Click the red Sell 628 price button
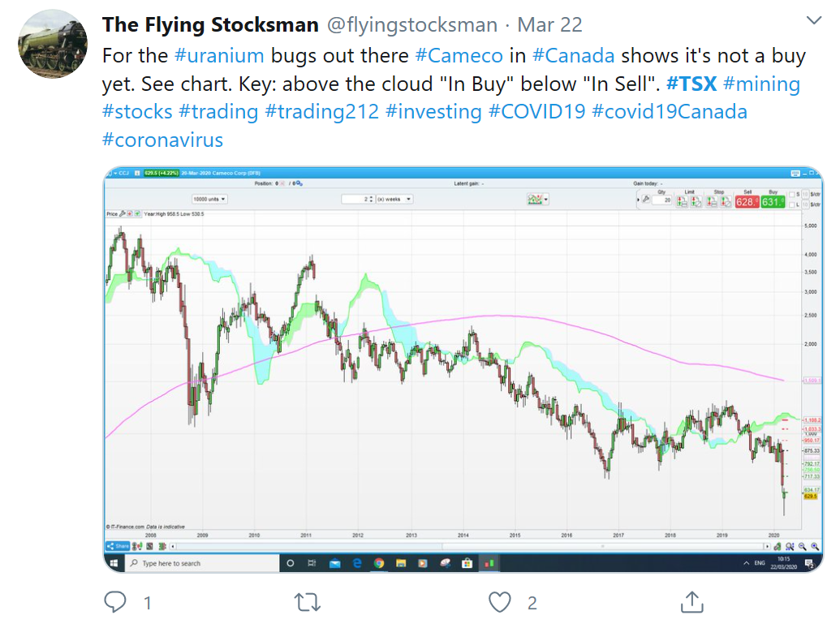This screenshot has height=624, width=840. point(745,200)
